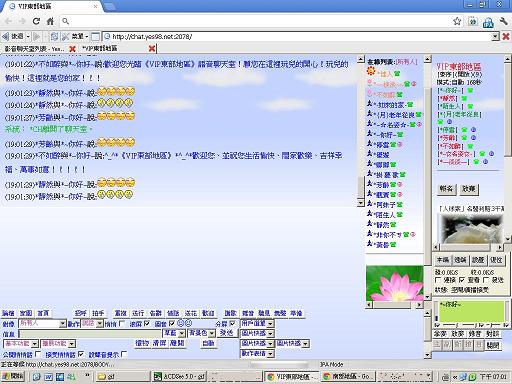Toggle the 滾屏 auto-scroll checkbox
The width and height of the screenshot is (512, 384).
point(147,324)
